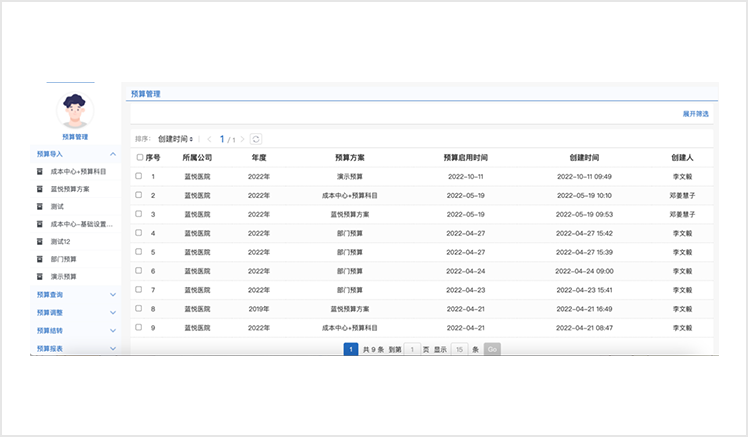Click the user avatar above 预算管理
The image size is (748, 437).
(x=74, y=109)
